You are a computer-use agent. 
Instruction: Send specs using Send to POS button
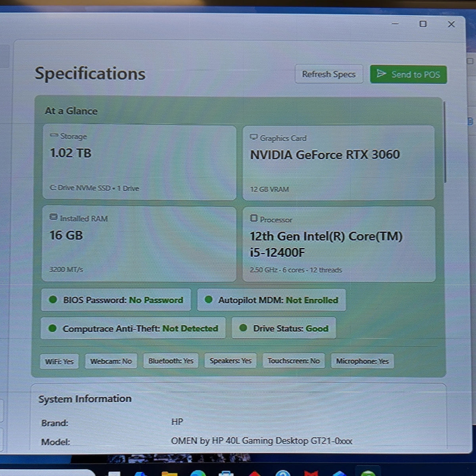tap(409, 74)
